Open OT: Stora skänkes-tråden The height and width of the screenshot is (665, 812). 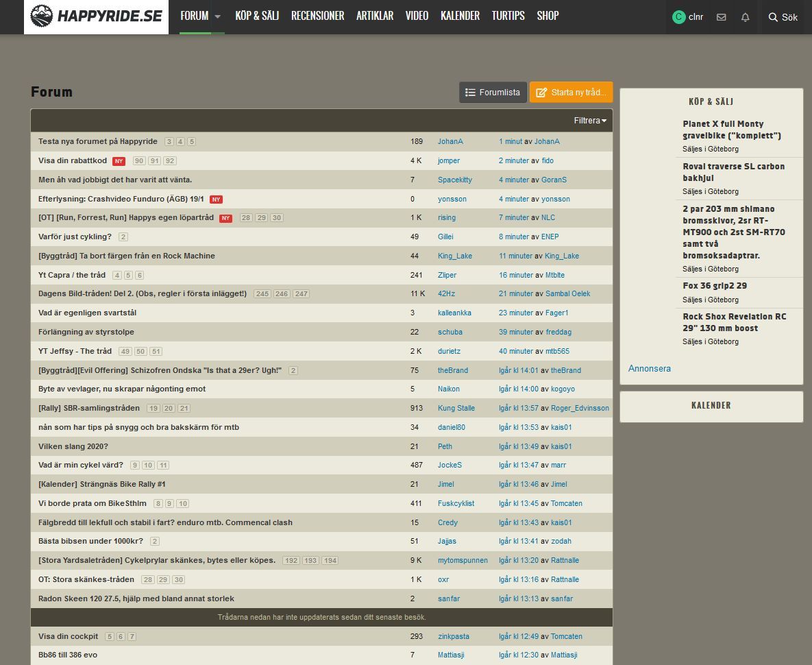point(86,579)
